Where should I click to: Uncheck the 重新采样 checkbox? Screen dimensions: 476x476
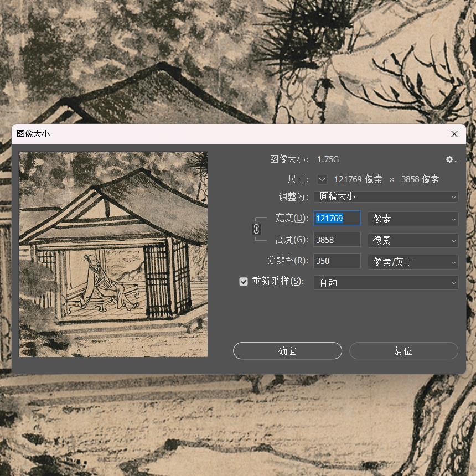tap(244, 282)
